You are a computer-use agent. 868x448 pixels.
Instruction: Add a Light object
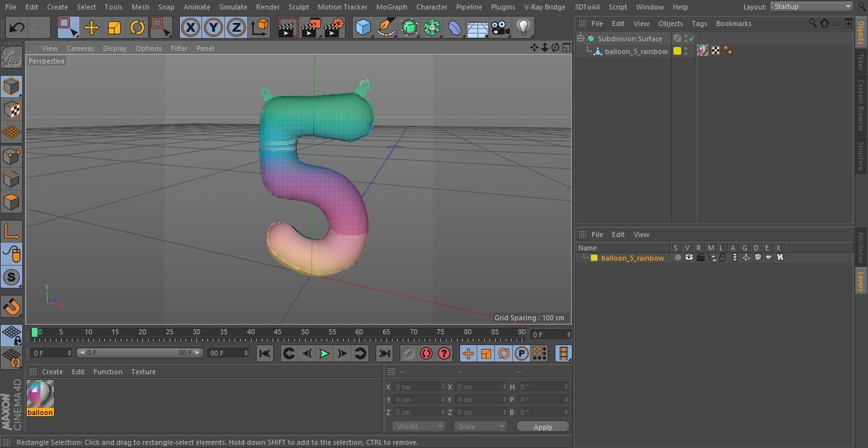coord(524,27)
